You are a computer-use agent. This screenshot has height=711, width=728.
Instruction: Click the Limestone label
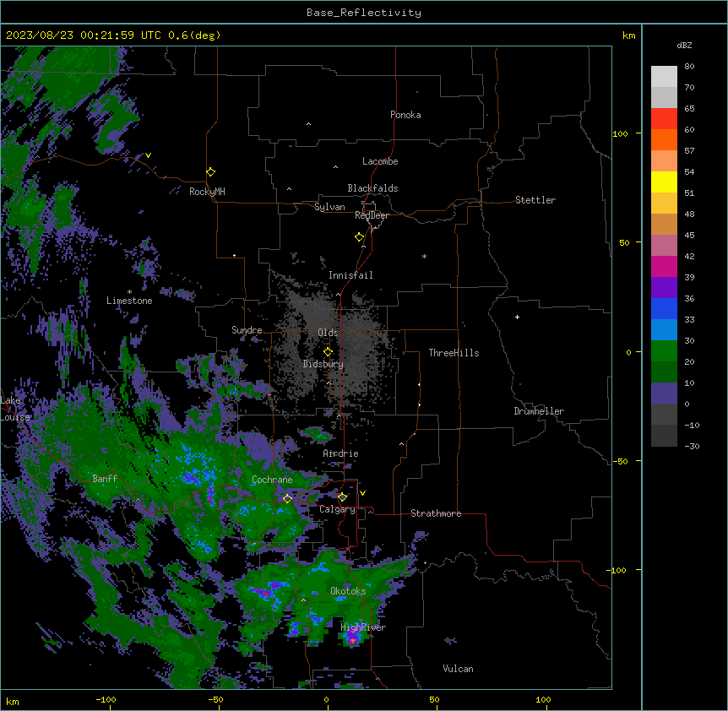(x=129, y=301)
